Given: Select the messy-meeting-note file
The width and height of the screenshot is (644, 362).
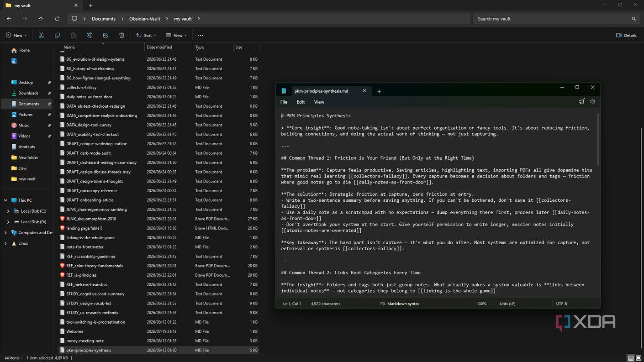Looking at the screenshot, I should pos(159,341).
